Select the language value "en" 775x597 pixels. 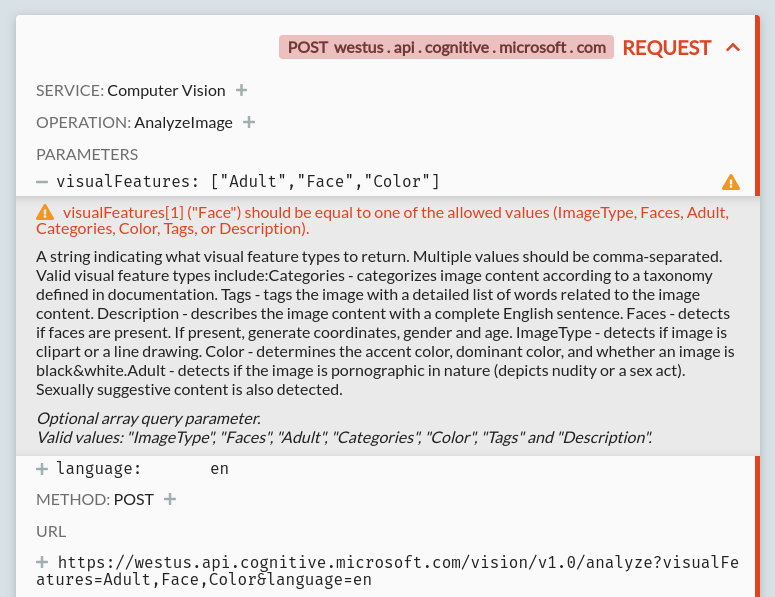219,468
